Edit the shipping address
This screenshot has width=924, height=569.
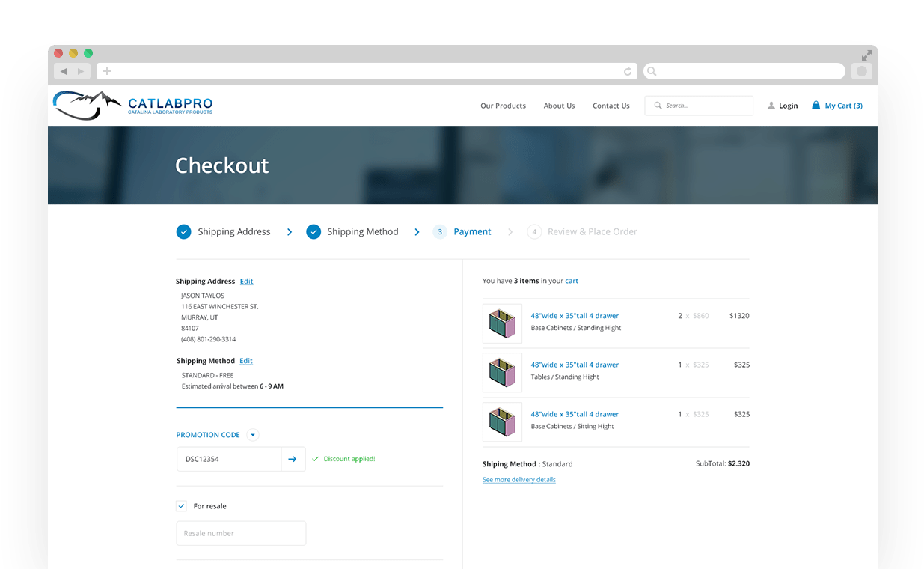tap(246, 282)
